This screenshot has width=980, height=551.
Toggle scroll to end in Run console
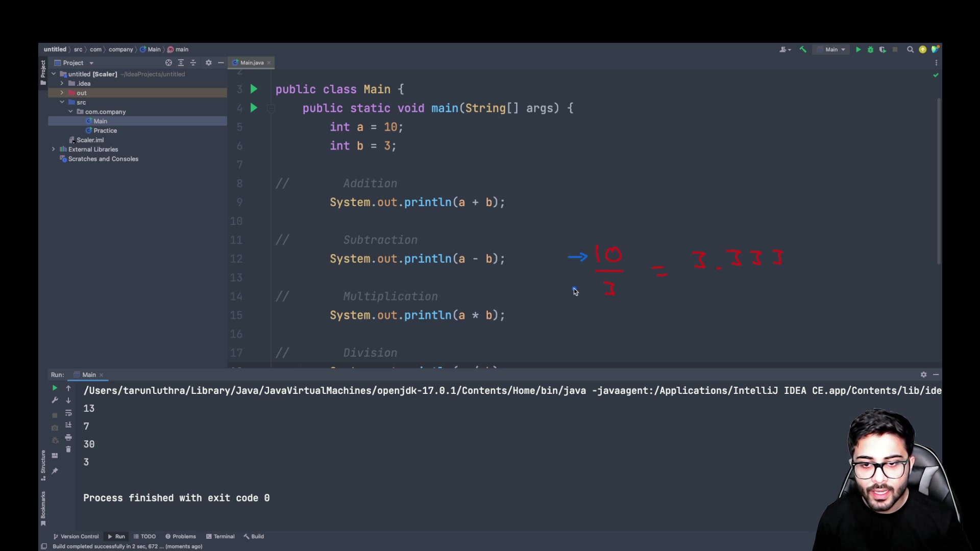pos(68,425)
